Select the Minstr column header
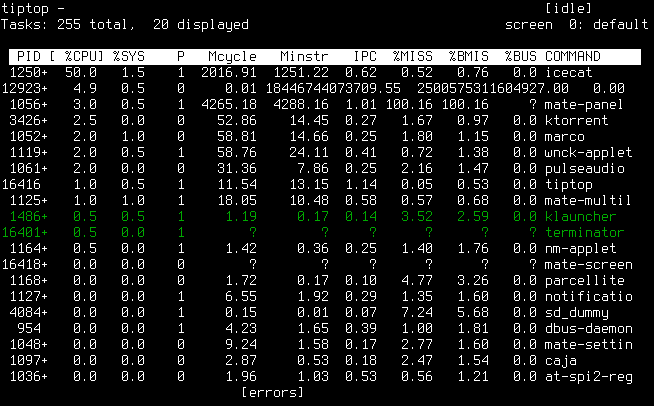This screenshot has width=654, height=406. pos(304,56)
